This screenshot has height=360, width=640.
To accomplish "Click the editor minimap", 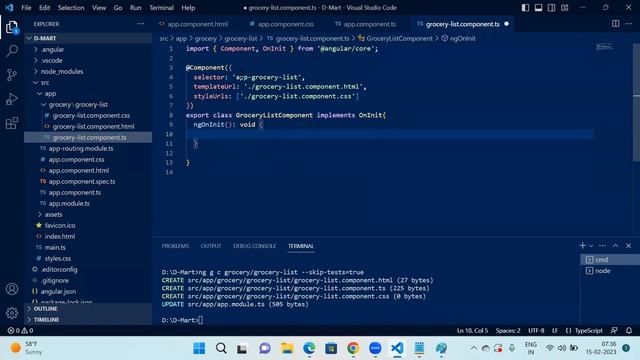I will point(604,47).
